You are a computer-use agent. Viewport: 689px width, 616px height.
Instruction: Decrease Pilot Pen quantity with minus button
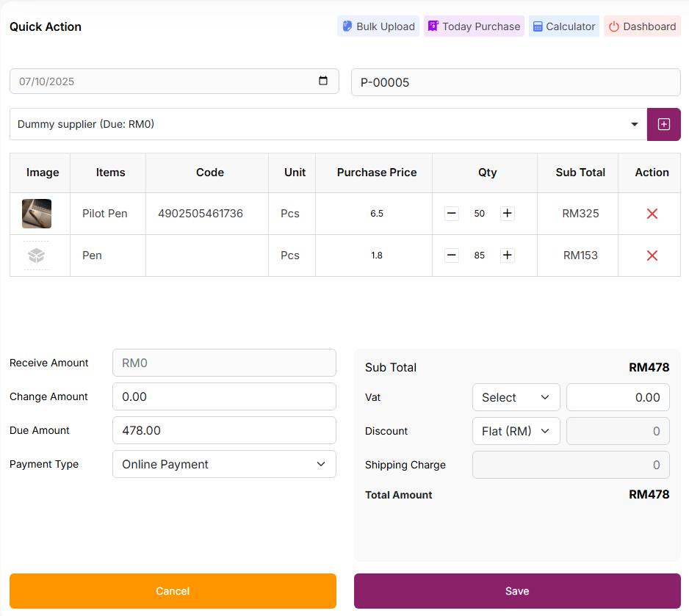tap(452, 214)
